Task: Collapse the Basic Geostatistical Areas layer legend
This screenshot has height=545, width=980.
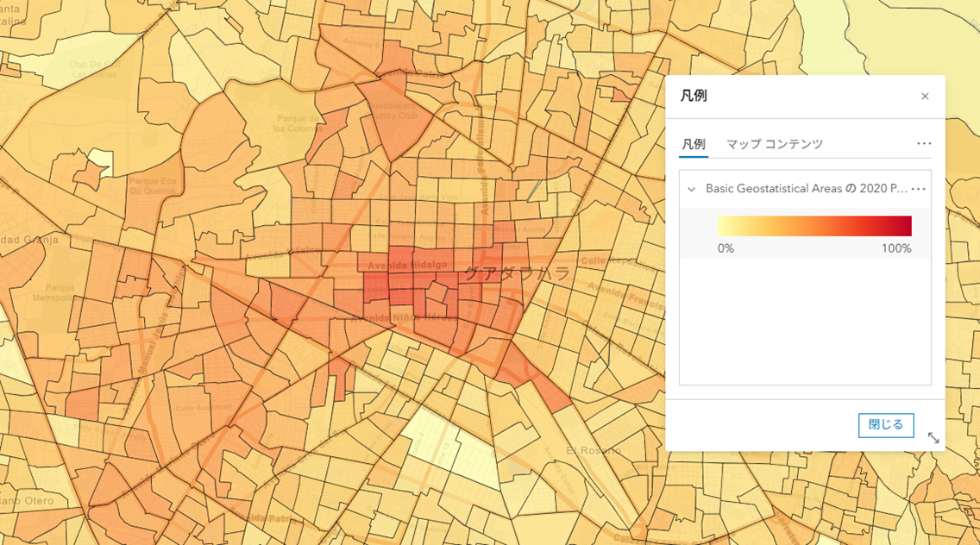Action: tap(691, 189)
